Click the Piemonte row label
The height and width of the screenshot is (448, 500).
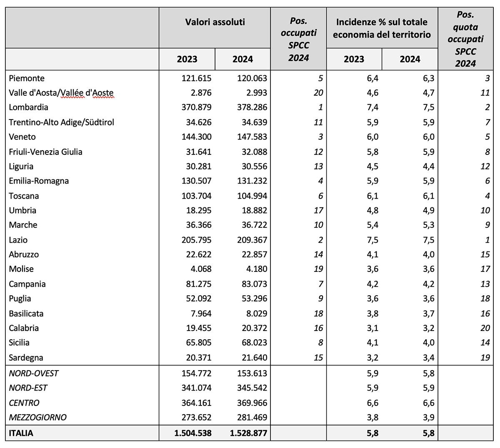pyautogui.click(x=27, y=78)
